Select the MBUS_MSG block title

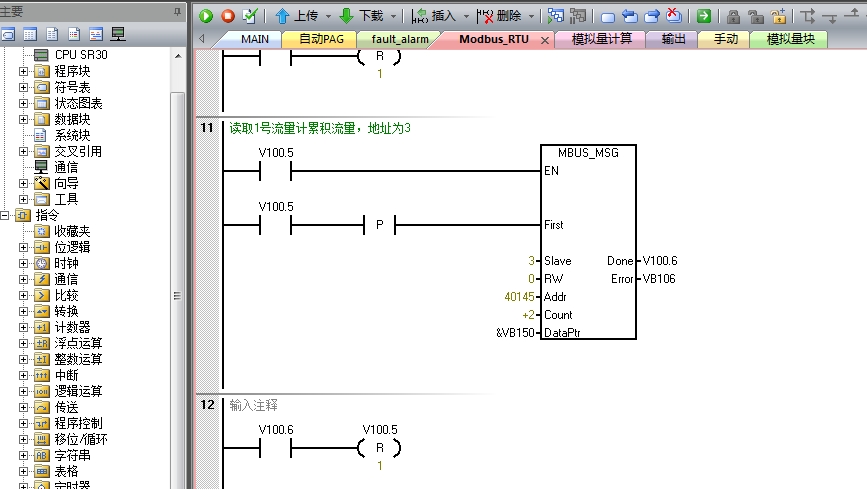(x=587, y=153)
